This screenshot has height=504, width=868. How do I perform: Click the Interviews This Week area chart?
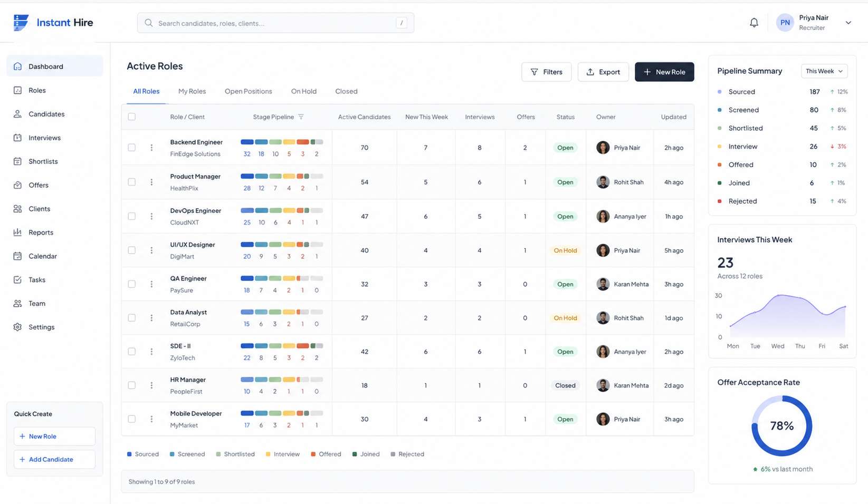(788, 316)
